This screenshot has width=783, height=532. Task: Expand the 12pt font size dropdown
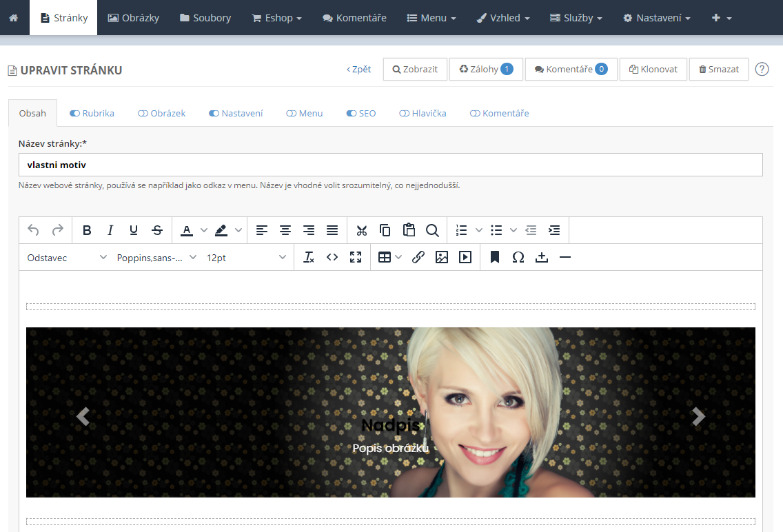click(x=246, y=257)
